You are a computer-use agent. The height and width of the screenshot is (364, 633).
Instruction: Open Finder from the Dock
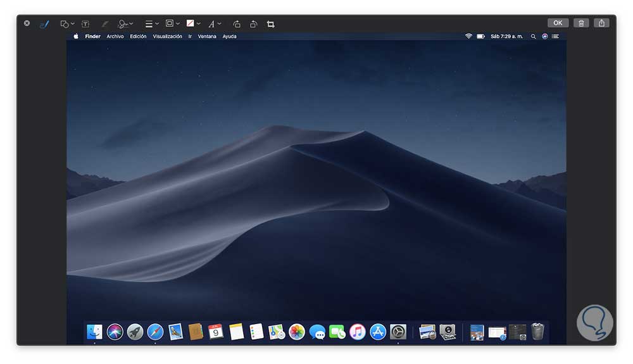[x=94, y=332]
